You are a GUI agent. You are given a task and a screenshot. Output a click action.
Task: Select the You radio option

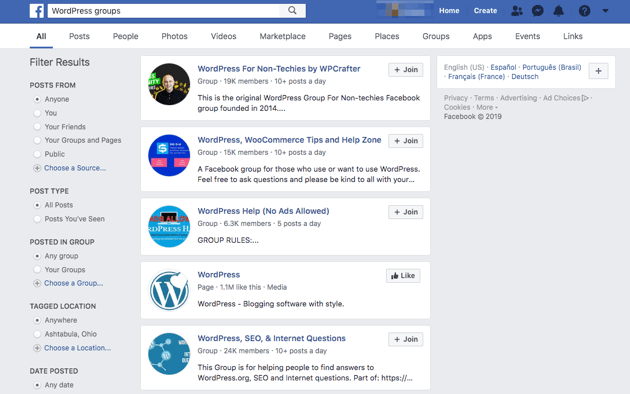pos(37,113)
